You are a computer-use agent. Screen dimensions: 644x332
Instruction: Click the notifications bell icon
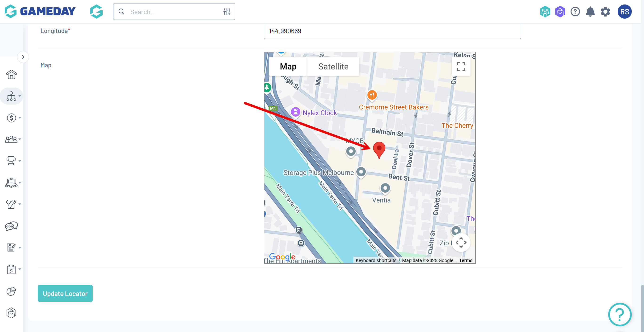(x=590, y=12)
